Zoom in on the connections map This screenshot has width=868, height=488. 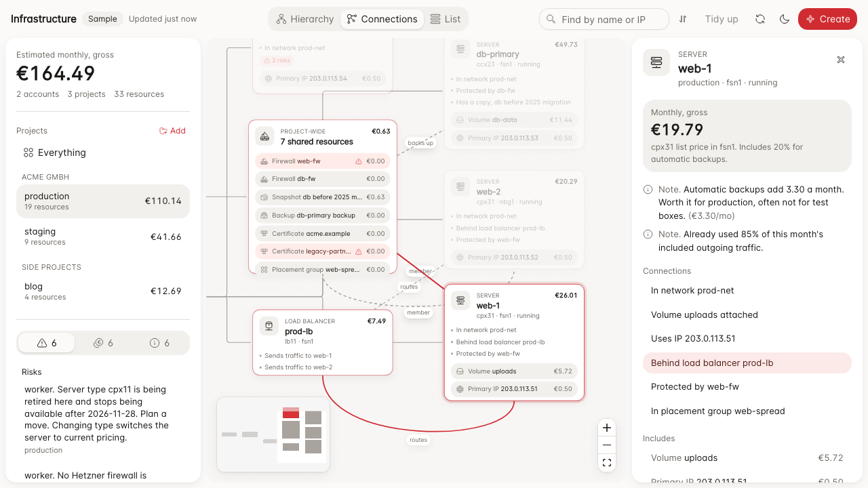pyautogui.click(x=607, y=428)
